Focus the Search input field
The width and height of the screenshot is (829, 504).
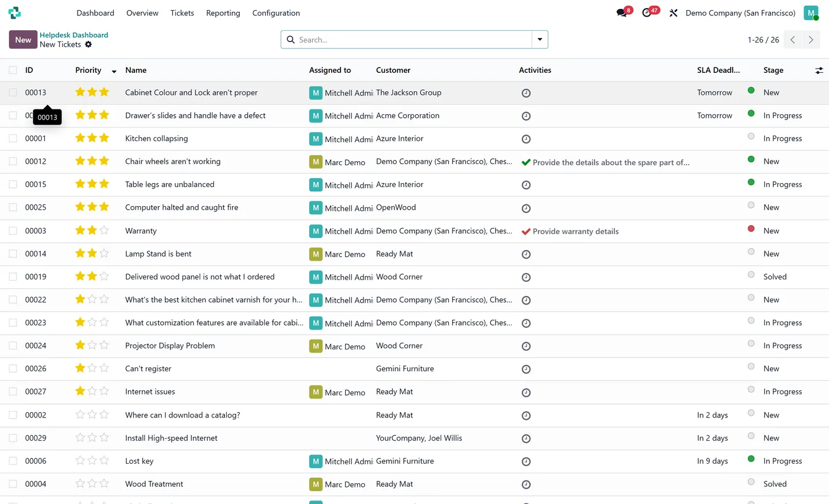[413, 40]
